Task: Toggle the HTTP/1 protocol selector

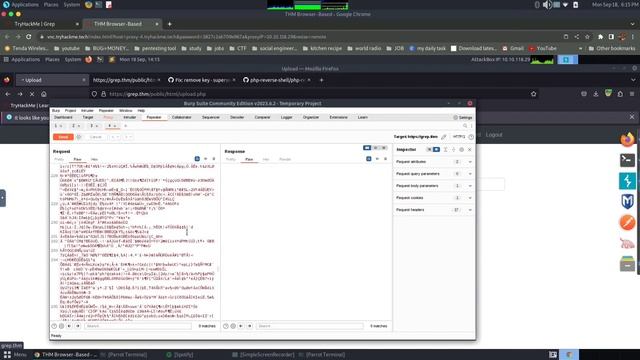Action: pyautogui.click(x=459, y=137)
